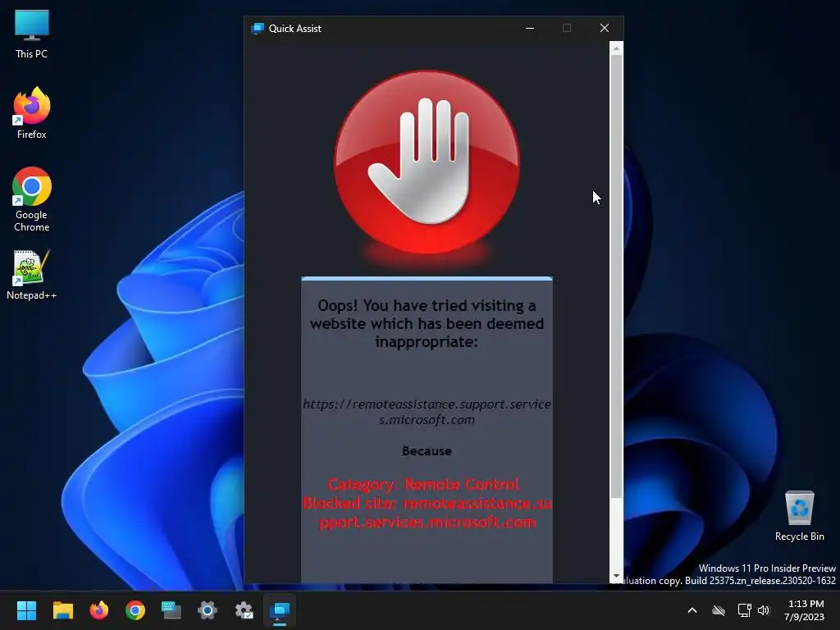
Task: Click the scrollbar up arrow in Quick Assist
Action: [616, 48]
